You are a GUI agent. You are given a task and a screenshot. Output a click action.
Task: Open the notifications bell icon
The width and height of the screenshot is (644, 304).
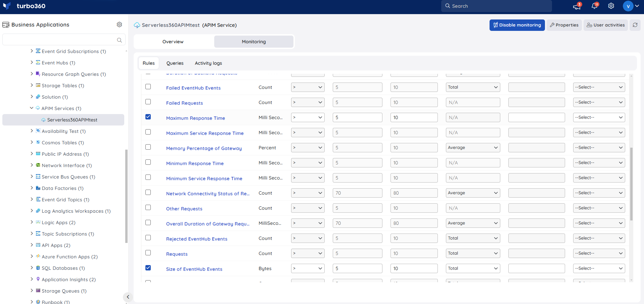pos(594,6)
